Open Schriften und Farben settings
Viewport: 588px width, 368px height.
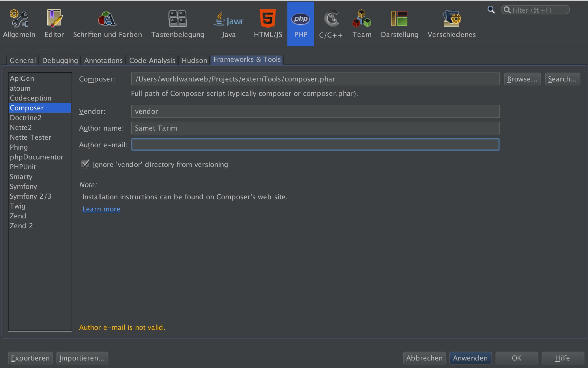pos(107,24)
